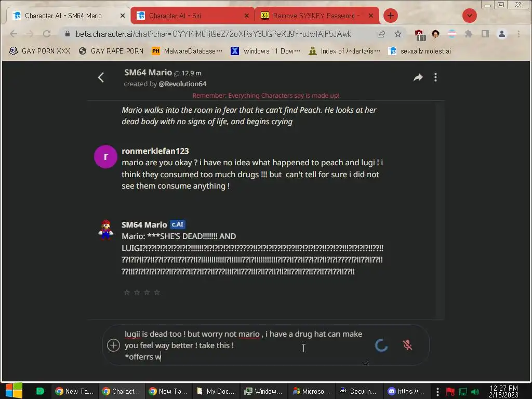Open the tab search dropdown chevron

(x=470, y=16)
